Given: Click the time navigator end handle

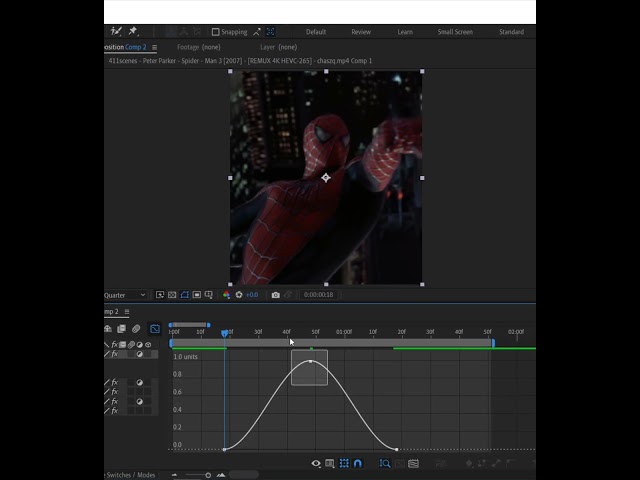Looking at the screenshot, I should coord(209,325).
